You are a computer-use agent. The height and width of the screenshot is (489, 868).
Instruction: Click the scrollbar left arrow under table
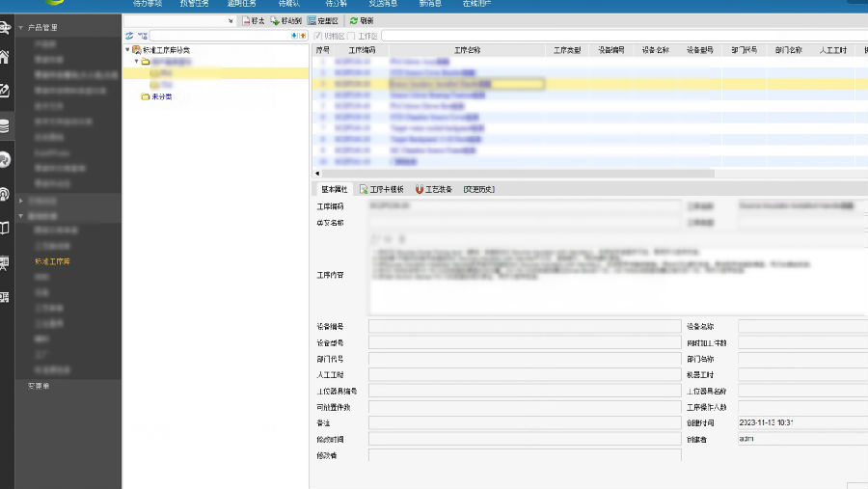[316, 174]
